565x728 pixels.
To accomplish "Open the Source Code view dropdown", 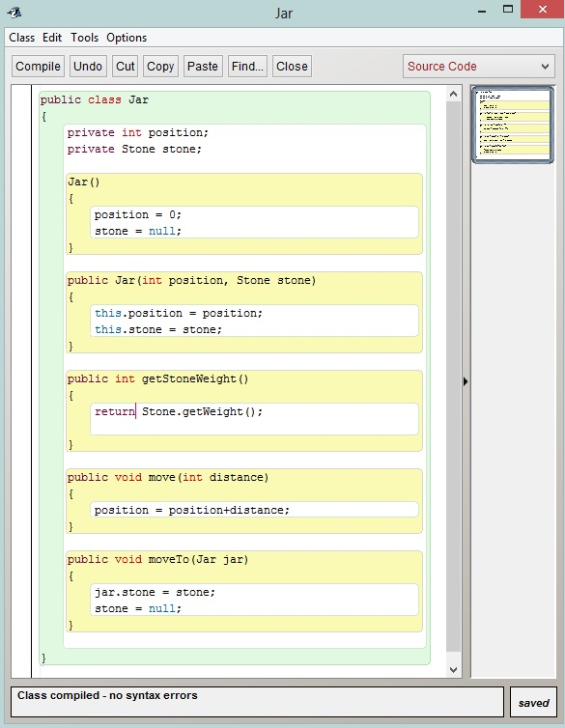I will (x=479, y=67).
